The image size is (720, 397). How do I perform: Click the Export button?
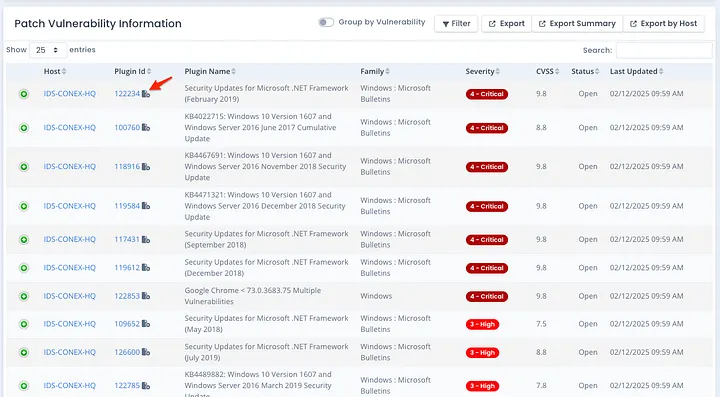pos(506,23)
